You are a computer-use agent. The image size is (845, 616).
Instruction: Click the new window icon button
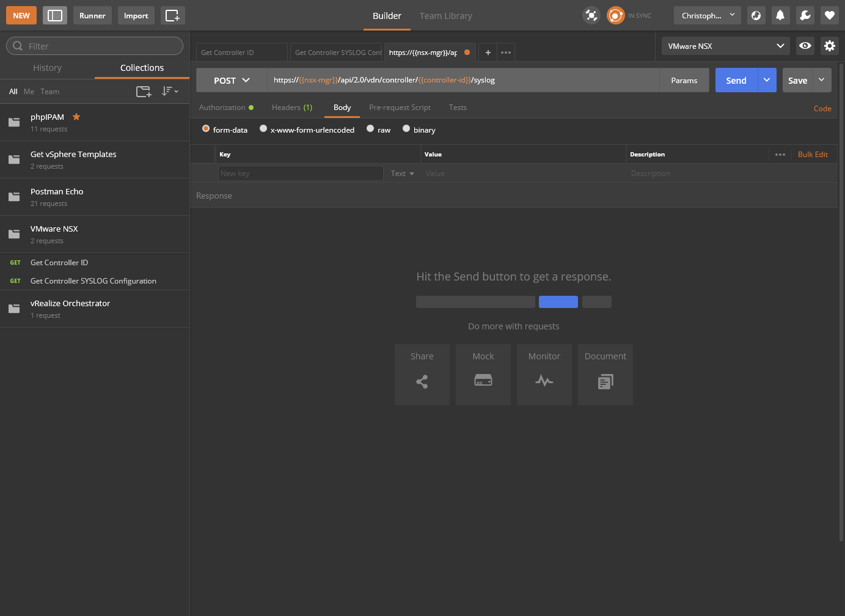tap(172, 15)
